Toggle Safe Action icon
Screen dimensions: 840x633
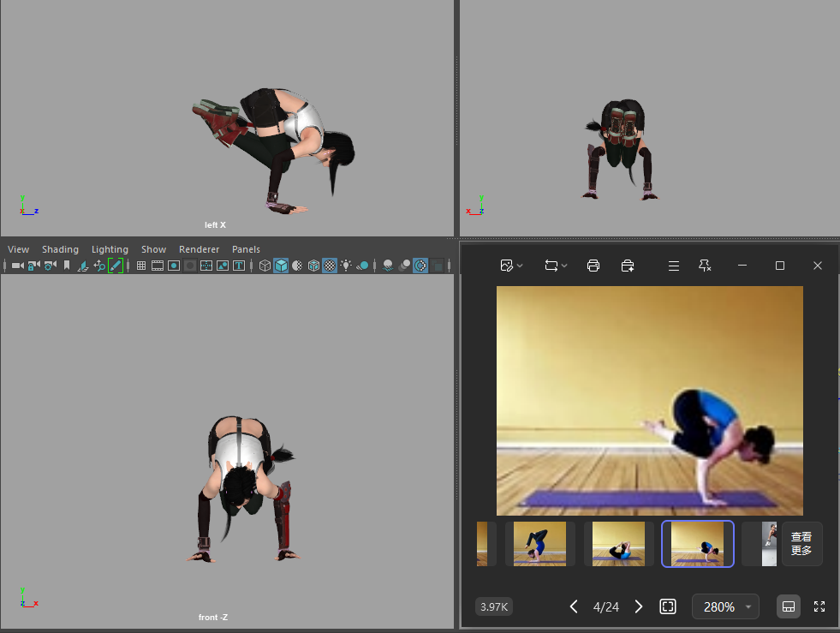coord(223,266)
